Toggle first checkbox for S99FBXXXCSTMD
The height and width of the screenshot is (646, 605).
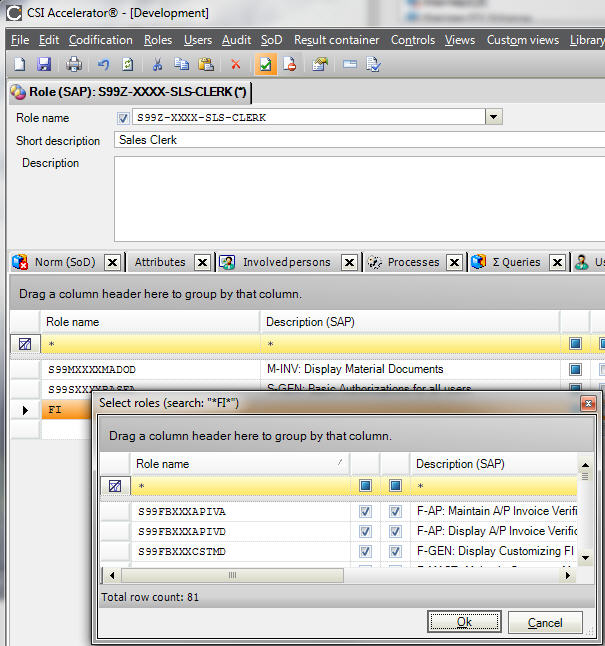click(x=365, y=551)
